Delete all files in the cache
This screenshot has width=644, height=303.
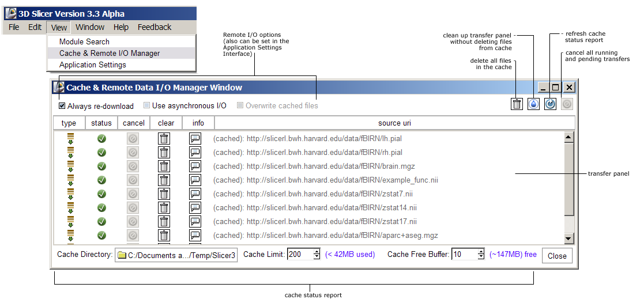pos(517,104)
